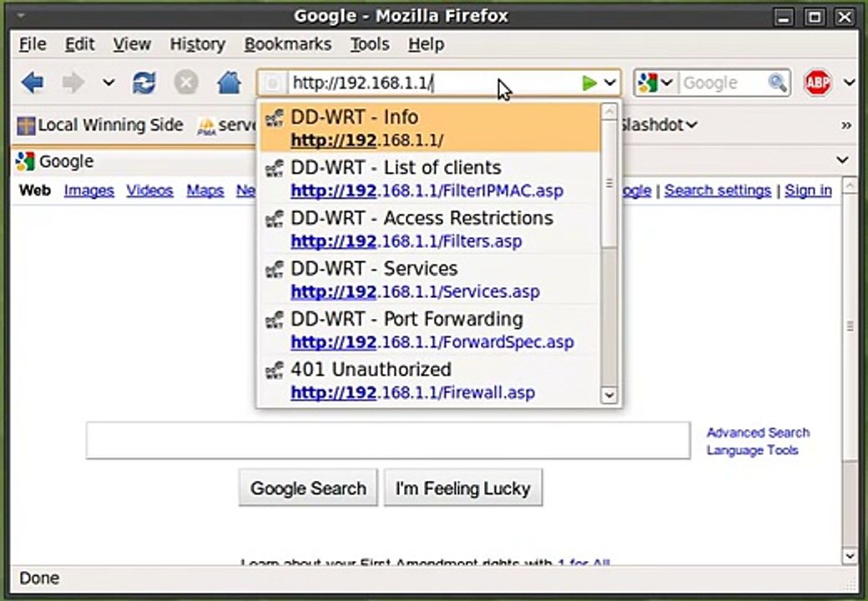Select DD-WRT - Access Restrictions suggestion
The height and width of the screenshot is (601, 868).
tap(430, 229)
